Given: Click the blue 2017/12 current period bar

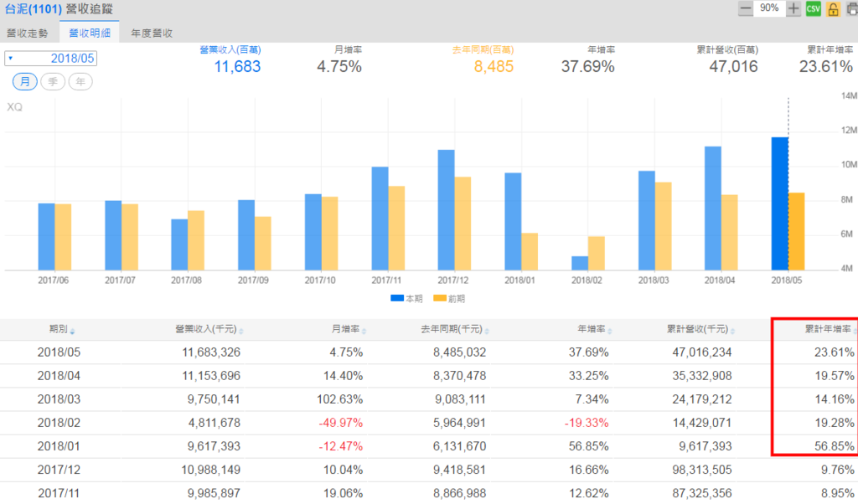Looking at the screenshot, I should pyautogui.click(x=446, y=210).
